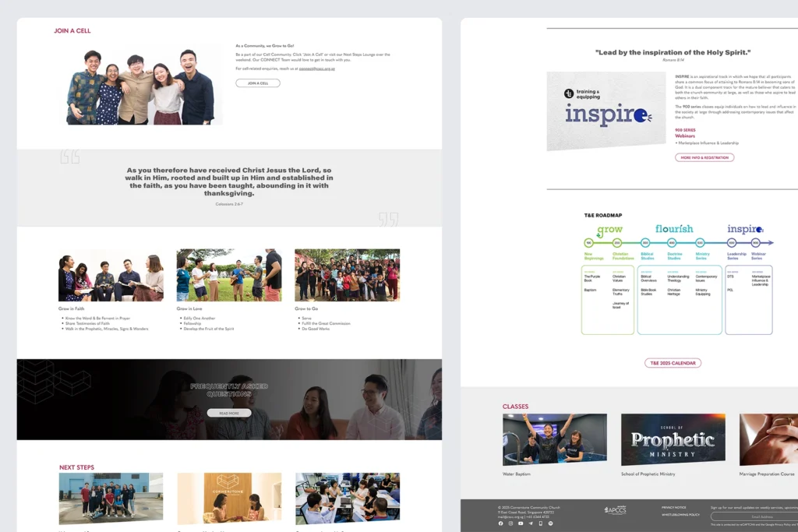
Task: Open the connect@cscc.org.sg email link
Action: [318, 69]
